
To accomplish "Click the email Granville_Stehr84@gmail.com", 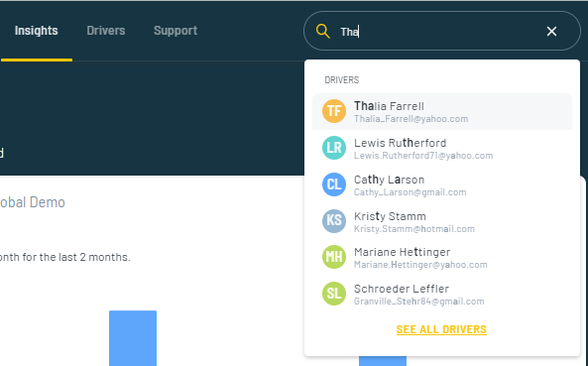I will point(418,302).
